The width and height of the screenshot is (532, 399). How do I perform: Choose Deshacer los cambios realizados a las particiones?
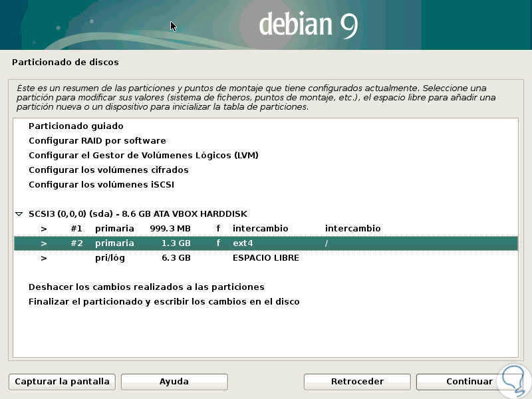click(146, 287)
